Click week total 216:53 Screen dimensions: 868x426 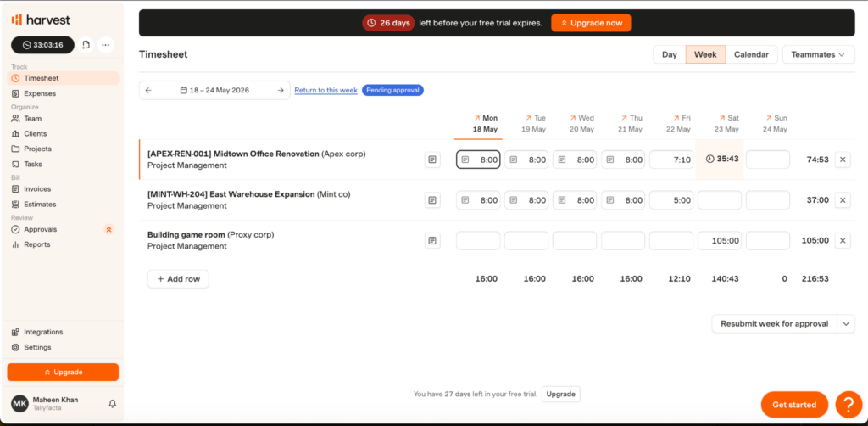[x=815, y=279]
